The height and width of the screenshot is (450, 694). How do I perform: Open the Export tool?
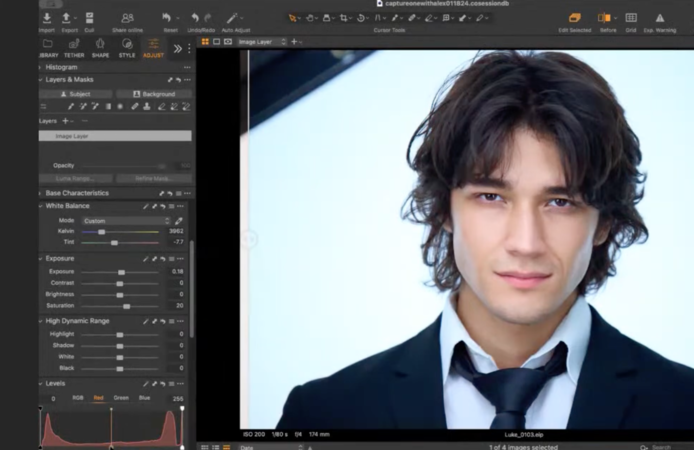tap(66, 18)
